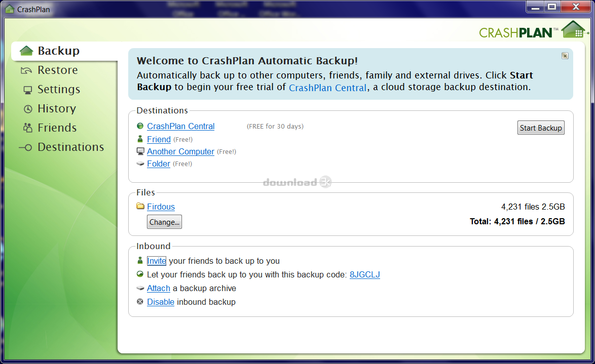This screenshot has height=364, width=595.
Task: Click the "Welcome to CrashPlan Automatic Backup!" heading
Action: (x=247, y=61)
